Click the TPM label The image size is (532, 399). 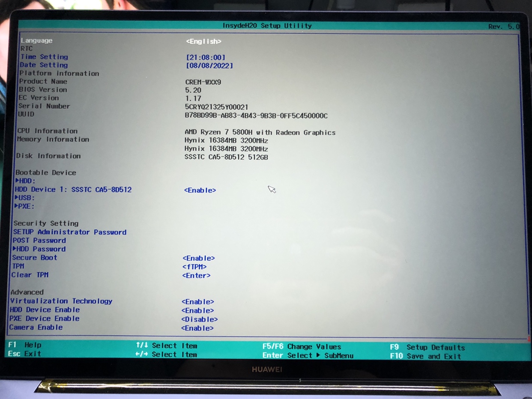pyautogui.click(x=18, y=266)
